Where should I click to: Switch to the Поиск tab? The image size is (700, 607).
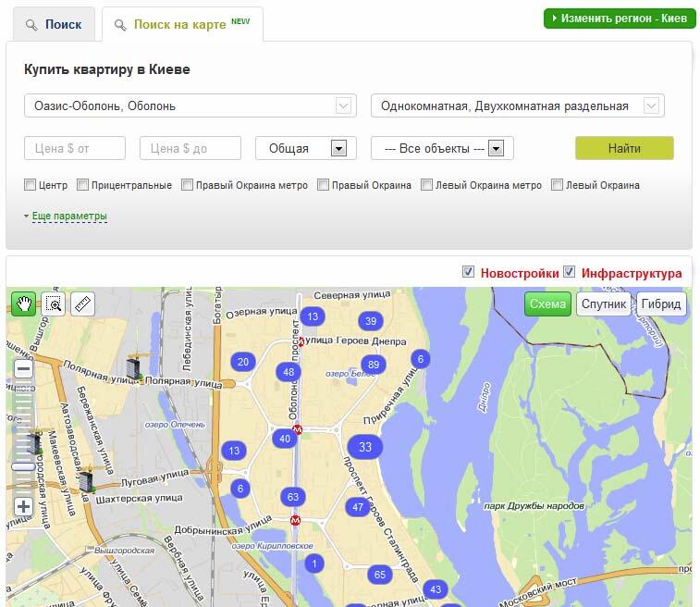(x=54, y=24)
